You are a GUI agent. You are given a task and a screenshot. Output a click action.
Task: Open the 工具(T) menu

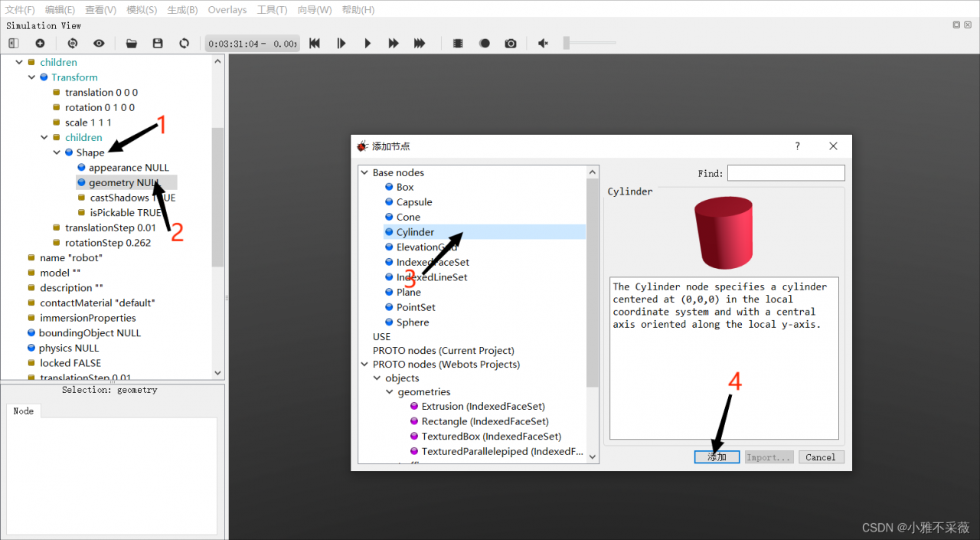coord(272,10)
